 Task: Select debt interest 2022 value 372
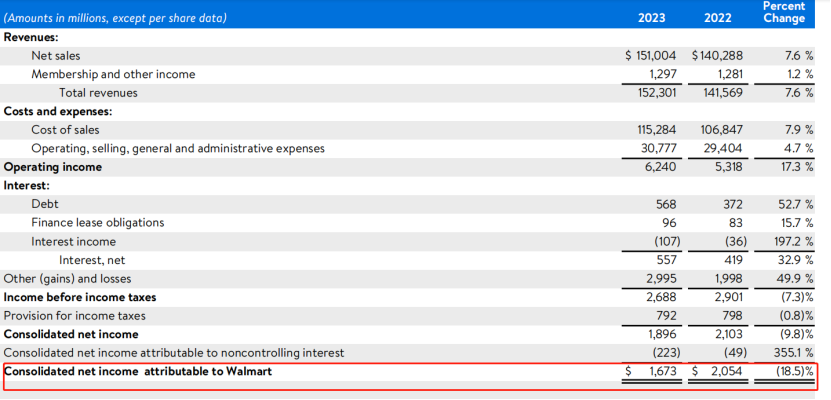coord(733,204)
